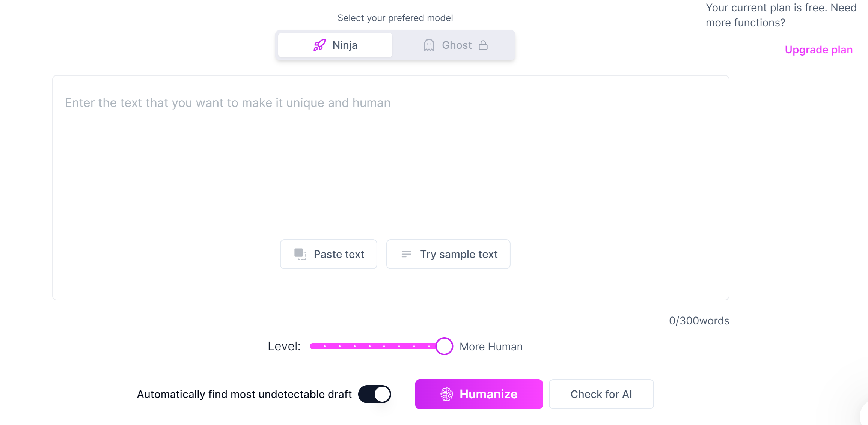Image resolution: width=868 pixels, height=425 pixels.
Task: Open Upgrade plan
Action: click(818, 49)
